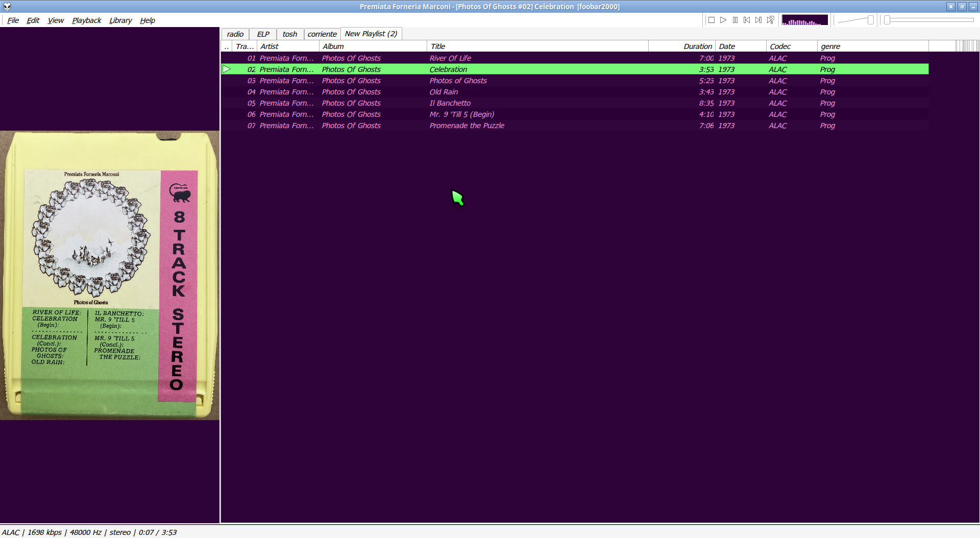Sort by the Duration column header
Image resolution: width=980 pixels, height=538 pixels.
click(682, 46)
